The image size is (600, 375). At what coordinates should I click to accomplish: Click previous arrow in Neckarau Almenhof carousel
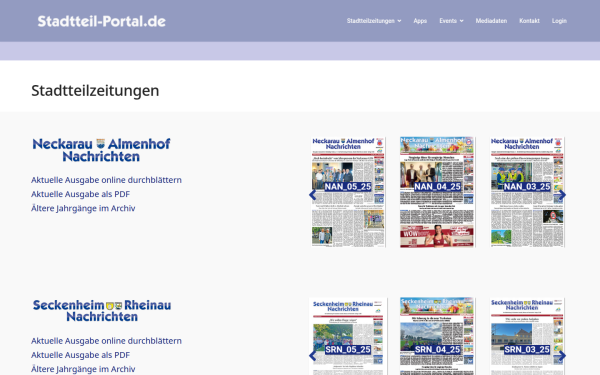coord(313,195)
